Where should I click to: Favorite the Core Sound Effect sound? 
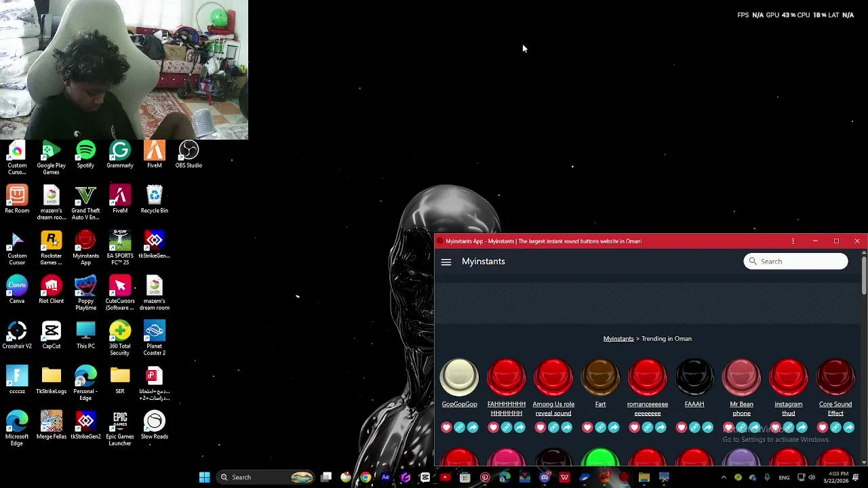[823, 427]
